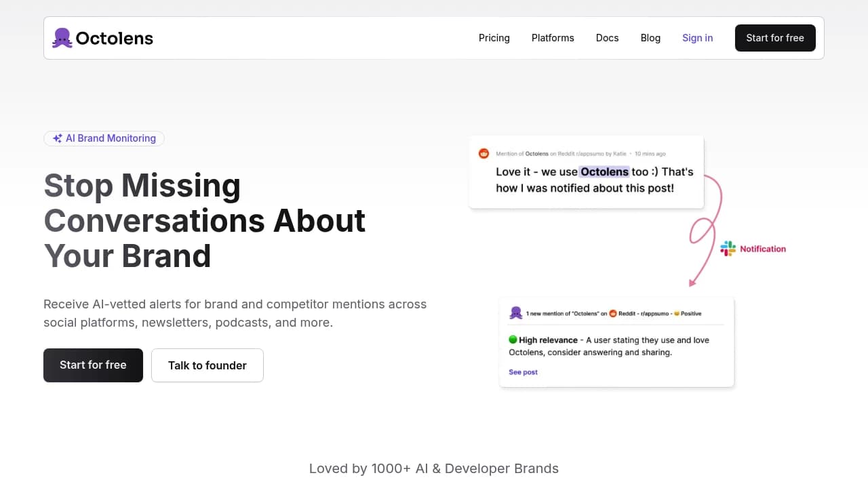
Task: Click the 'Receive AI-vetted alerts' description text
Action: (x=235, y=313)
